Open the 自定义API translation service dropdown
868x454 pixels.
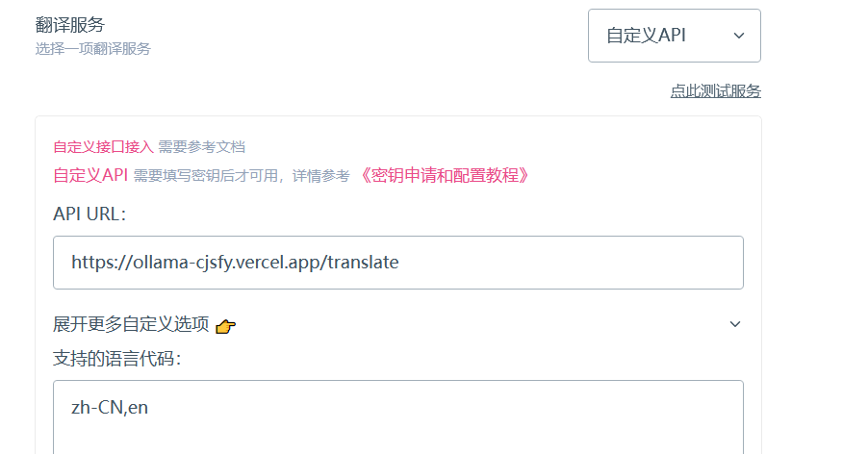675,36
